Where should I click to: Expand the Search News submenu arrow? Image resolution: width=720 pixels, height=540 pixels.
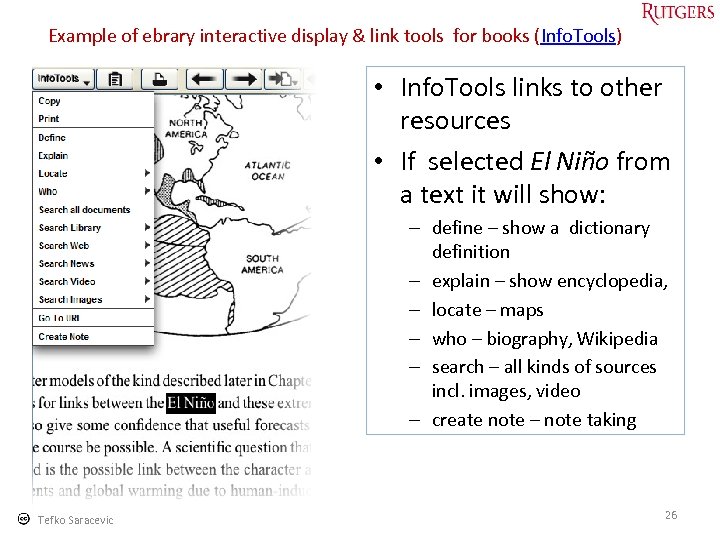[x=147, y=263]
